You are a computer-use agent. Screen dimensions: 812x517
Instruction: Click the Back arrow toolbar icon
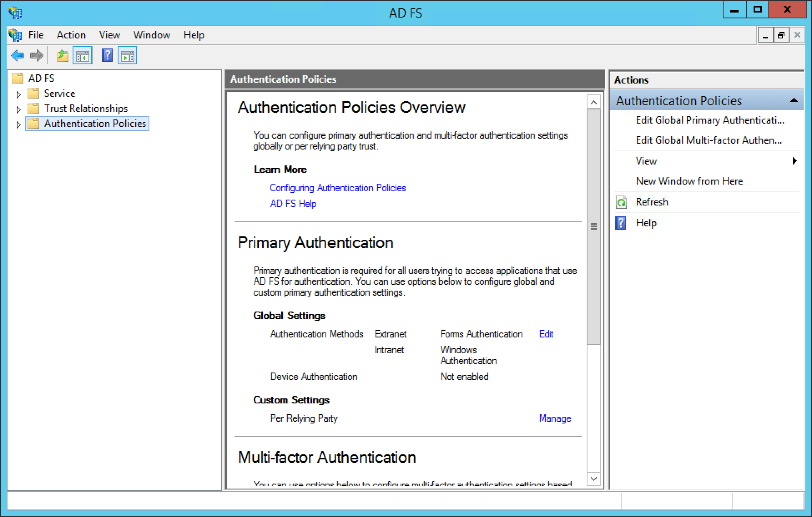click(x=18, y=56)
